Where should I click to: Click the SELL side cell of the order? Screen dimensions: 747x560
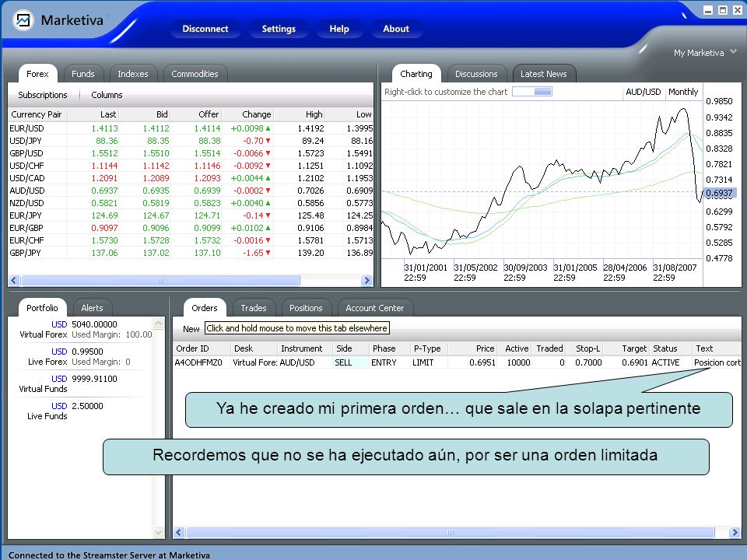[349, 362]
